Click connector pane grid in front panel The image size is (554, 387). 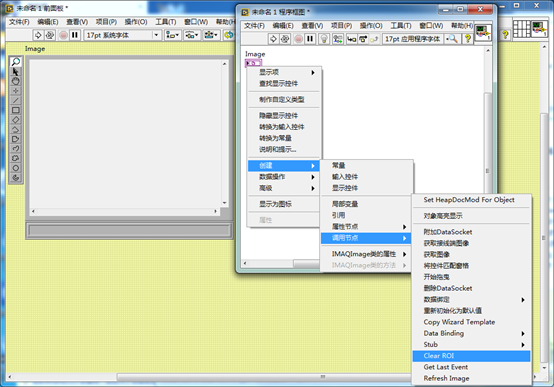[x=521, y=29]
